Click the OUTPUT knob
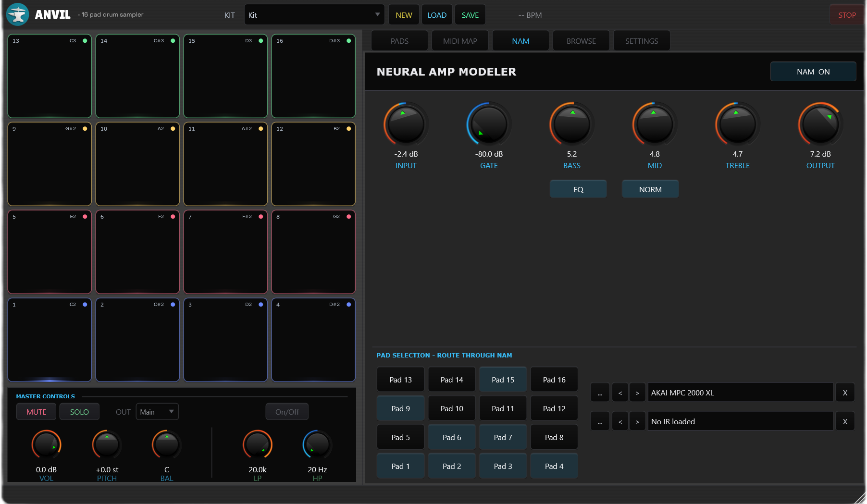The image size is (867, 504). [820, 124]
